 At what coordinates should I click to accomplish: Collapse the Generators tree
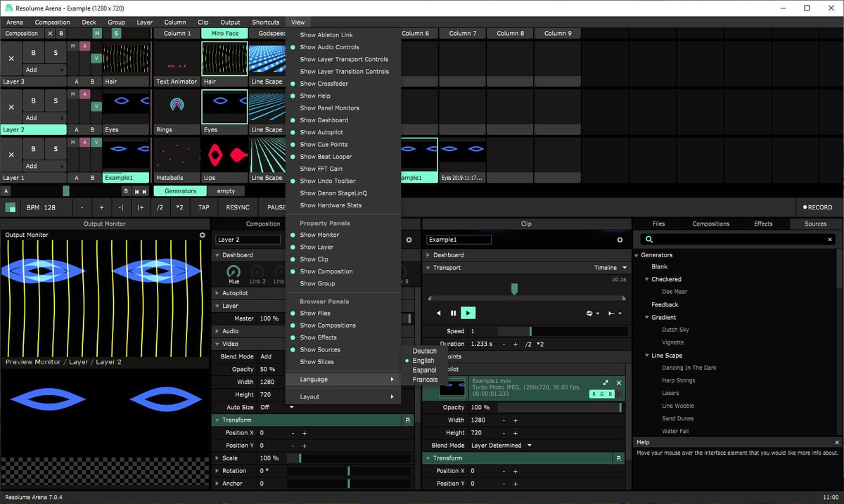pos(638,255)
